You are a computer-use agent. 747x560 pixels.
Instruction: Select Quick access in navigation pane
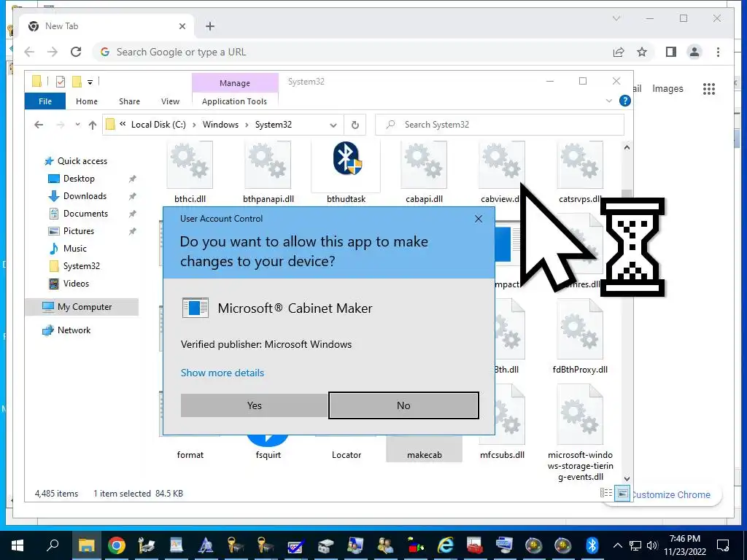[82, 161]
